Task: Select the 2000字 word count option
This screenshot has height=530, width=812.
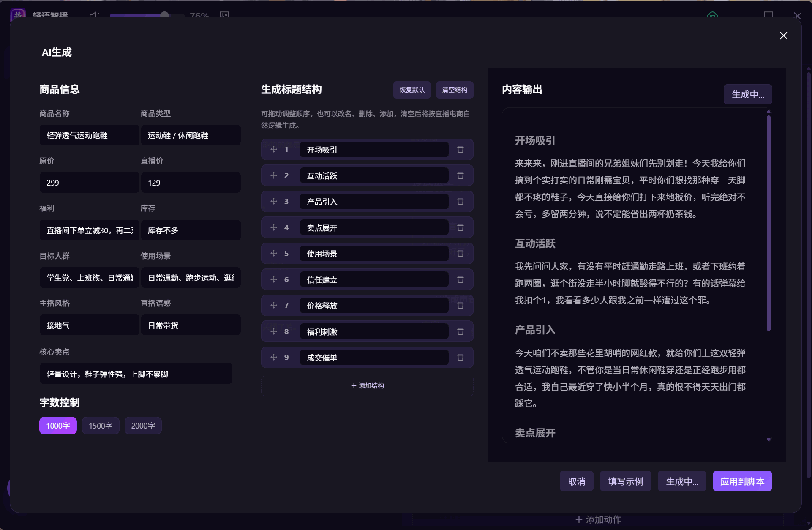Action: [x=143, y=426]
